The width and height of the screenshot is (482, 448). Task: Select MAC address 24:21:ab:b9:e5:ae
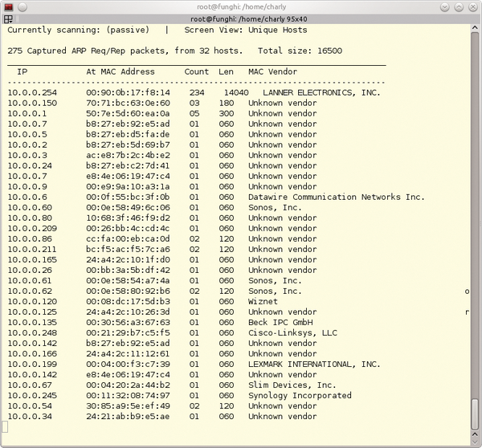128,417
